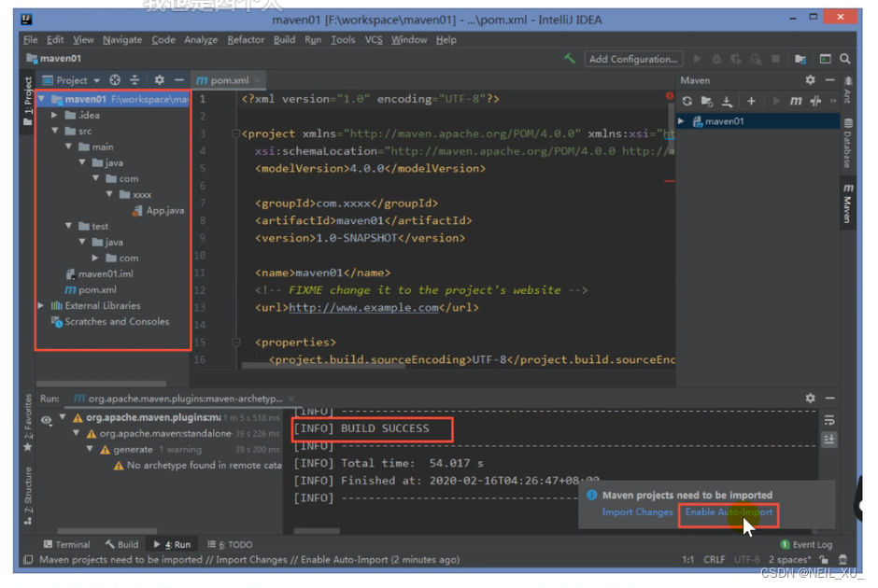Click horizontal scrollbar of the editor
Viewport: 878px width, 588px height.
coord(323,366)
